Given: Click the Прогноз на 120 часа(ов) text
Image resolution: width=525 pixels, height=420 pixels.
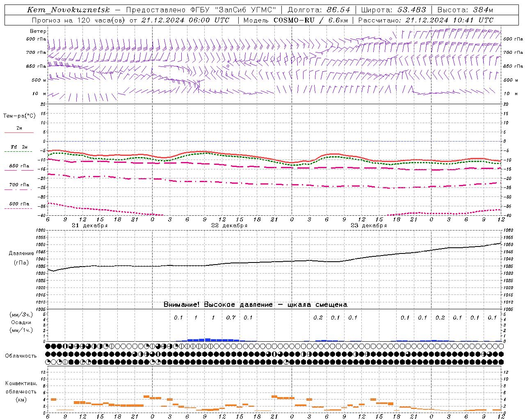Looking at the screenshot, I should coord(79,20).
